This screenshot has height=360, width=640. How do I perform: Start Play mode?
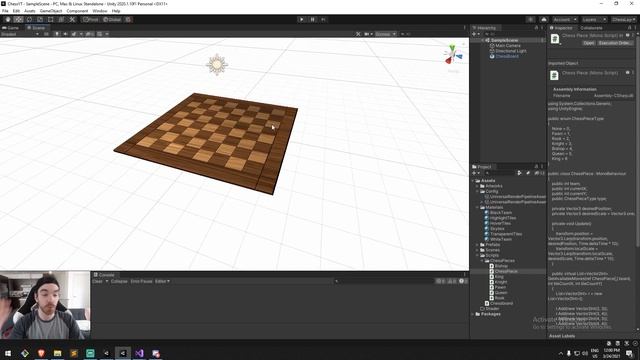coord(302,19)
